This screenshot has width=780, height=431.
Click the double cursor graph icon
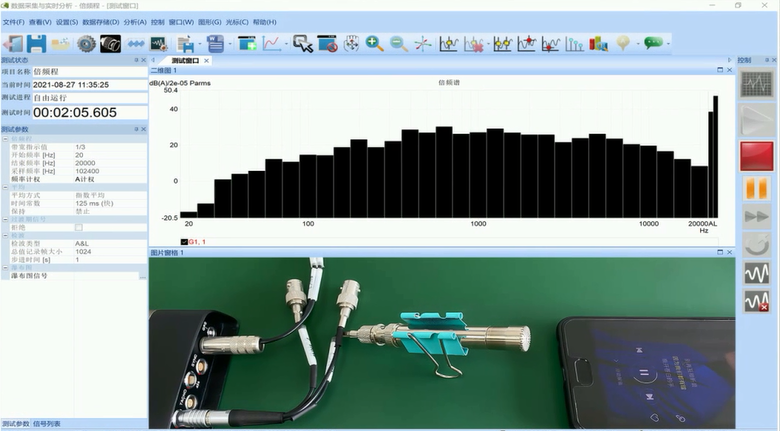pos(502,44)
